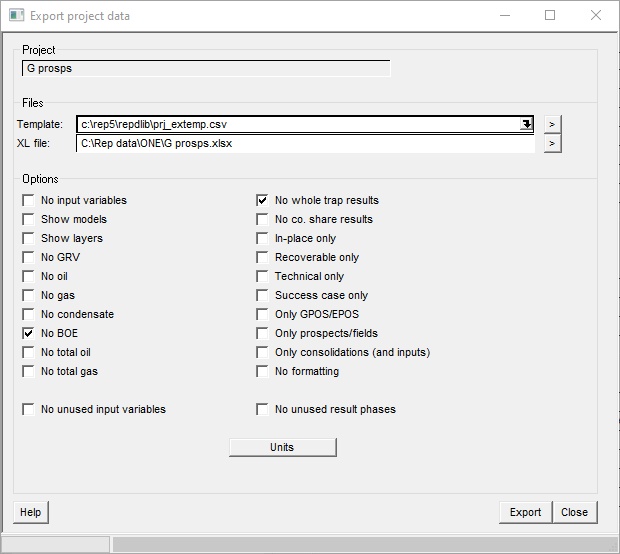Check the Success case only box

263,295
